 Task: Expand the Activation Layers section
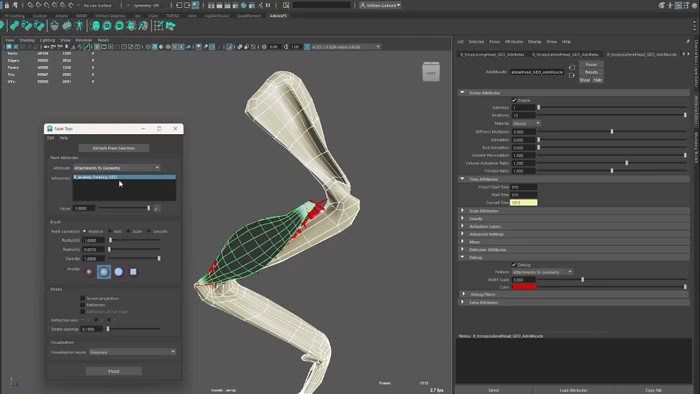tap(462, 226)
